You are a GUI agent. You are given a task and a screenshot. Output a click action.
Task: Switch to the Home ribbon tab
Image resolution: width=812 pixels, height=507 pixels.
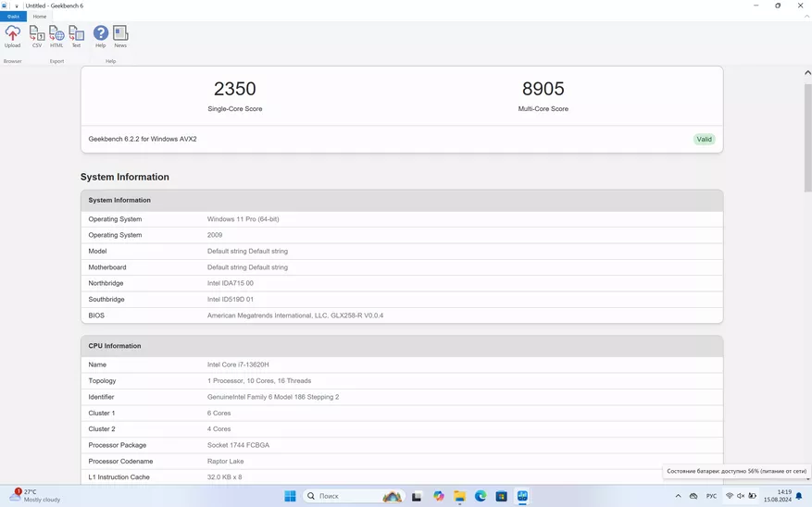tap(40, 17)
